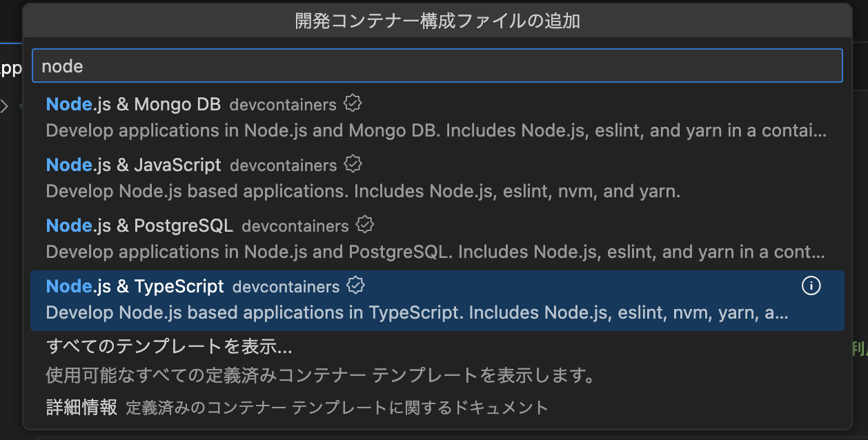
Task: Click the devcontainers label on the PostgreSQL template
Action: point(295,226)
